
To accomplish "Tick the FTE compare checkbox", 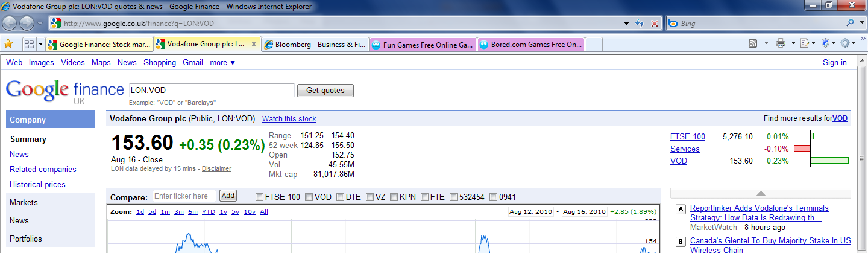I will click(424, 197).
